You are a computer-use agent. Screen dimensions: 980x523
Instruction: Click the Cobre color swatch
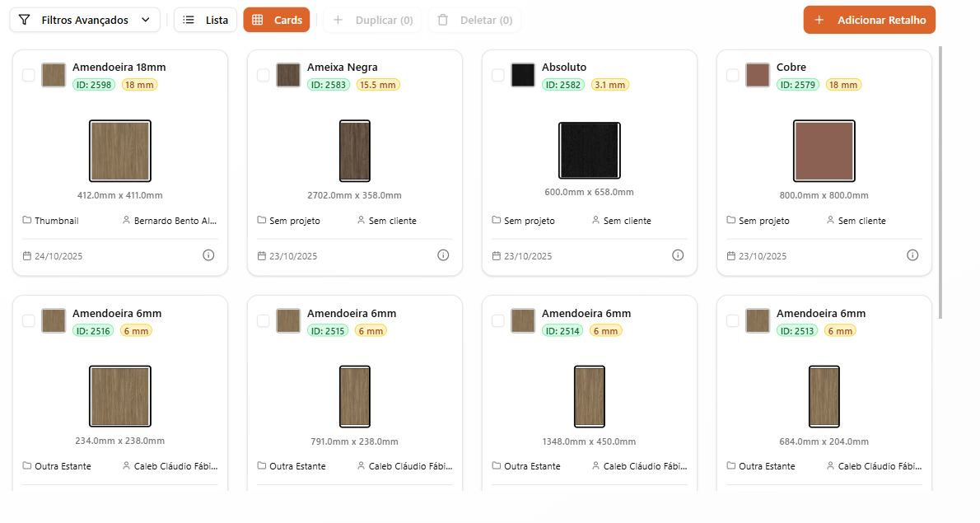coord(758,75)
